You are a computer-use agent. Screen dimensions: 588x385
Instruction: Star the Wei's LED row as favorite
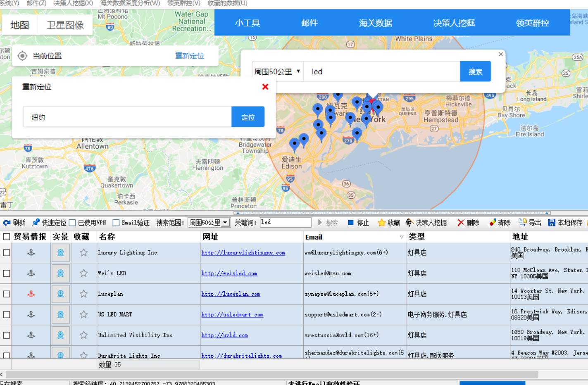(x=83, y=273)
